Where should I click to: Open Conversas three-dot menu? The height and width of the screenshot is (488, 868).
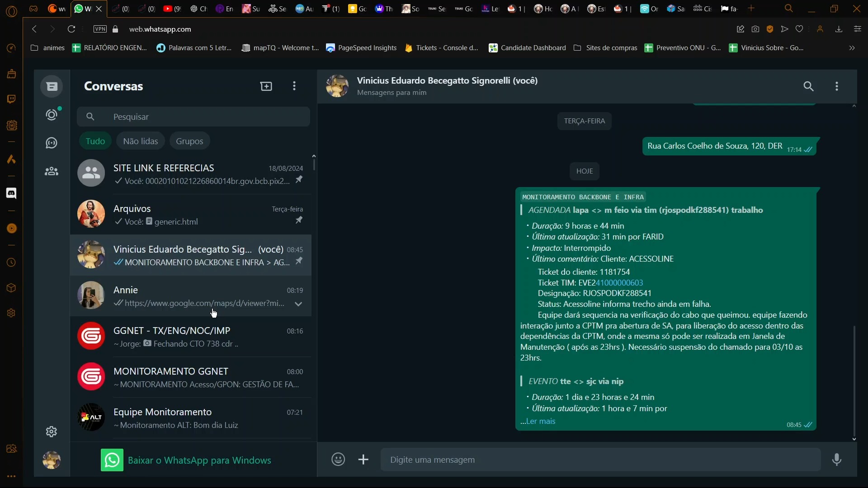click(x=294, y=86)
